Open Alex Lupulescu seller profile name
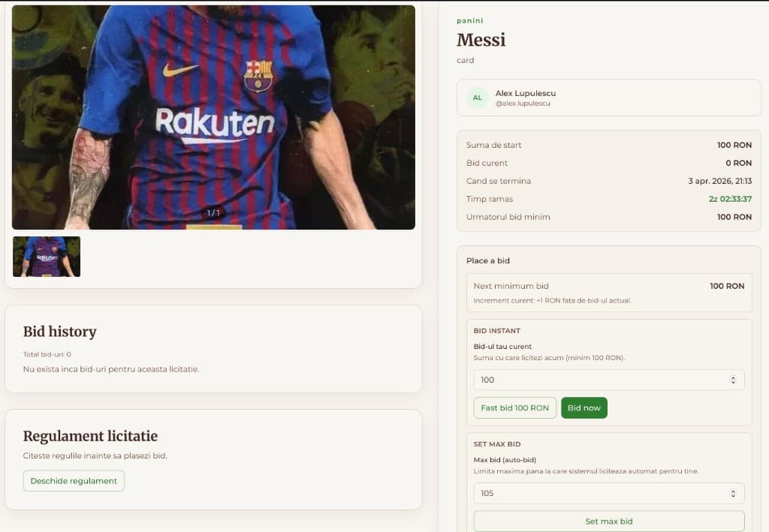This screenshot has width=769, height=532. [x=526, y=93]
